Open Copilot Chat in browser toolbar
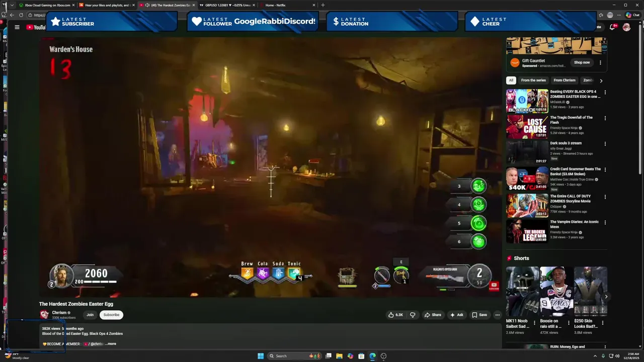Viewport: 644px width, 362px height. (x=632, y=15)
